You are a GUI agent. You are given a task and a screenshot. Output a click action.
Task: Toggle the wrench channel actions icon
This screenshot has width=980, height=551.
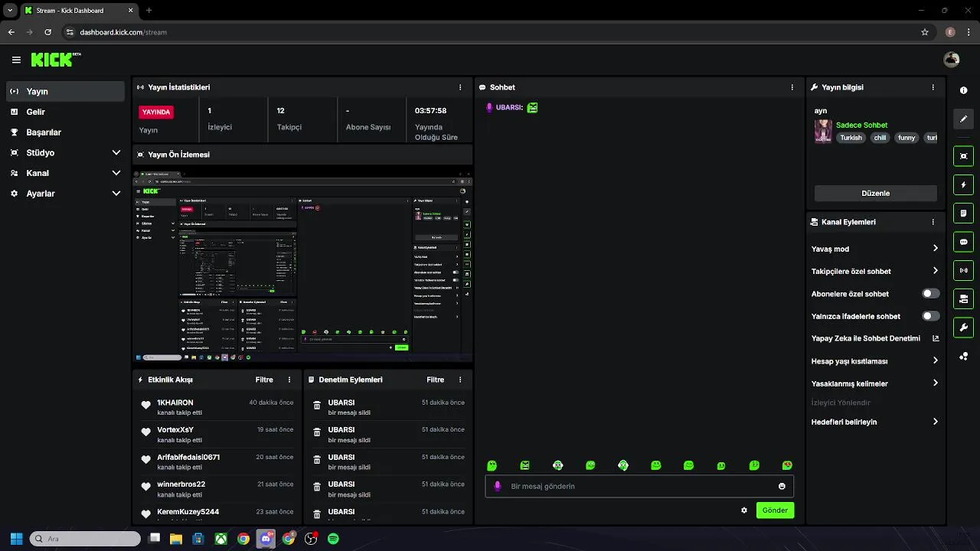[963, 328]
